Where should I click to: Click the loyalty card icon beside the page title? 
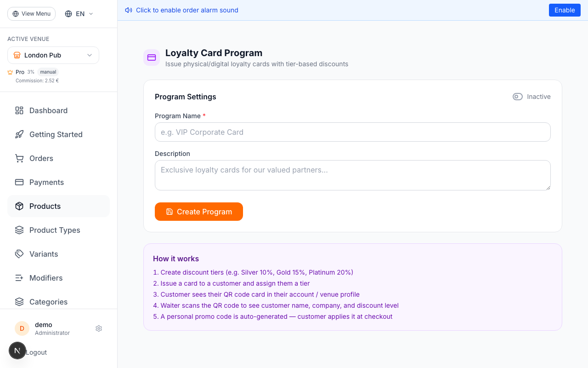[x=152, y=57]
